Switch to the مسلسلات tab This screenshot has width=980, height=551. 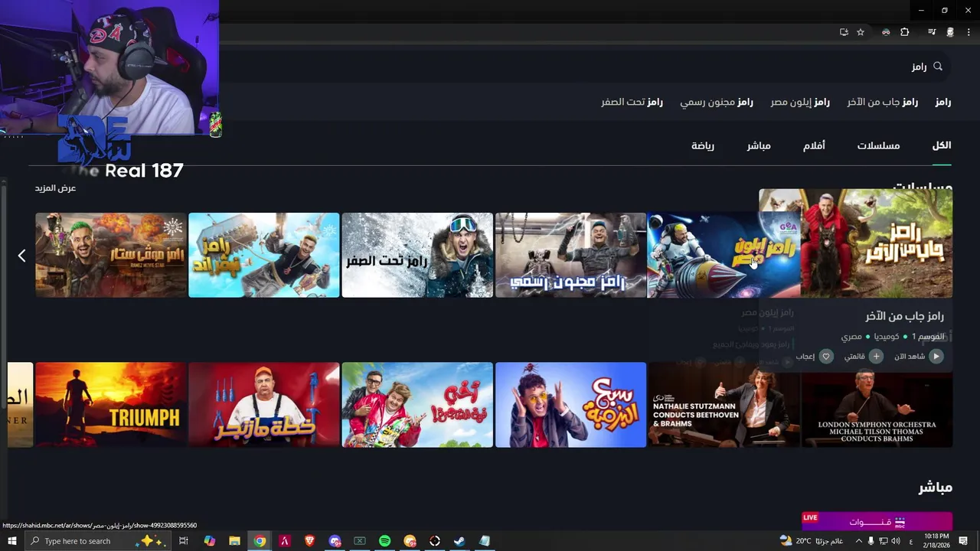point(878,145)
